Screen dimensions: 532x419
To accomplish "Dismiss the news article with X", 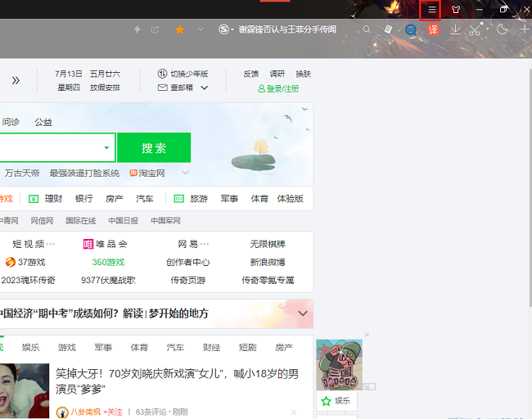I will click(294, 412).
